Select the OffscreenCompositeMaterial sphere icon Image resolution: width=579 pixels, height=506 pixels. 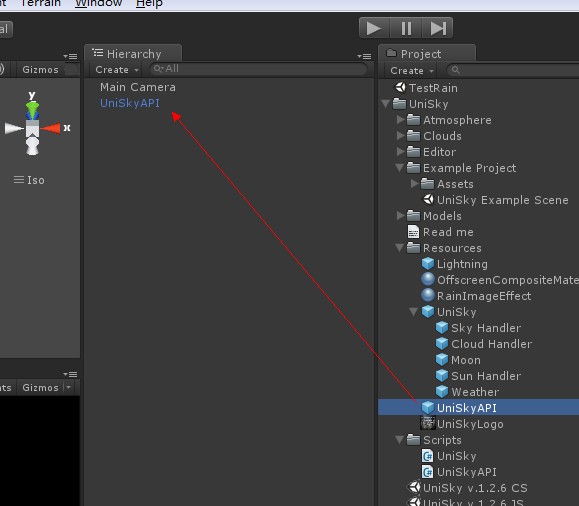pos(428,279)
